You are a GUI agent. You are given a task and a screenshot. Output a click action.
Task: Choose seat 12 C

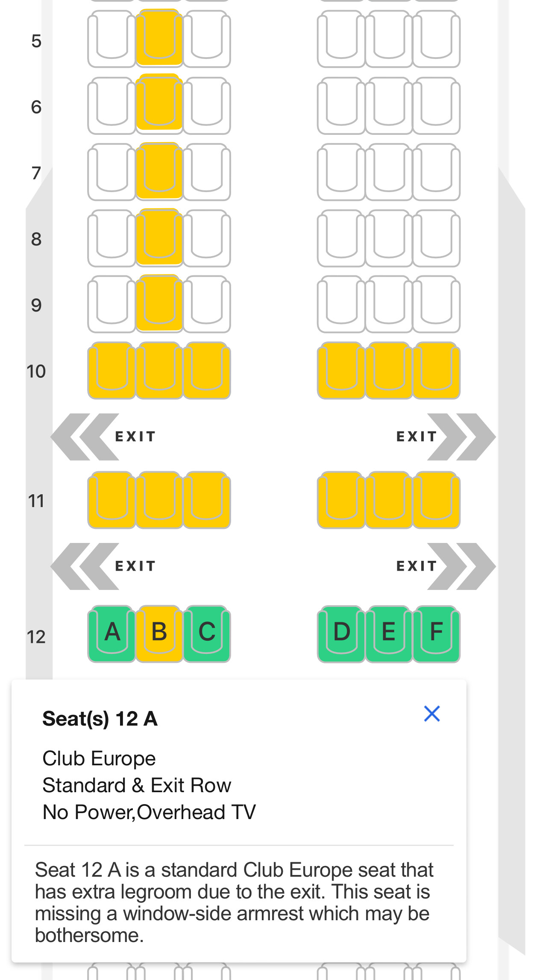(x=207, y=633)
